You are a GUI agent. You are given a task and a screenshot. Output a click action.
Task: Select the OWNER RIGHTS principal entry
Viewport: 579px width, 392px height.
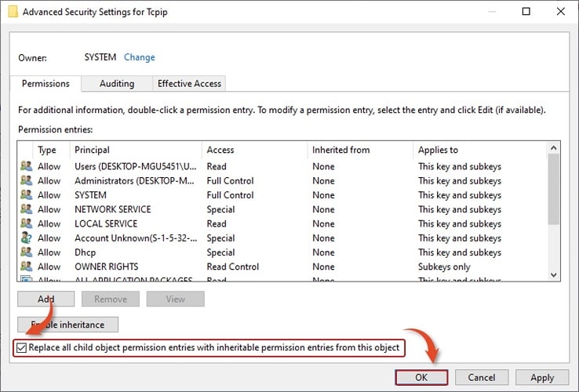[x=107, y=267]
